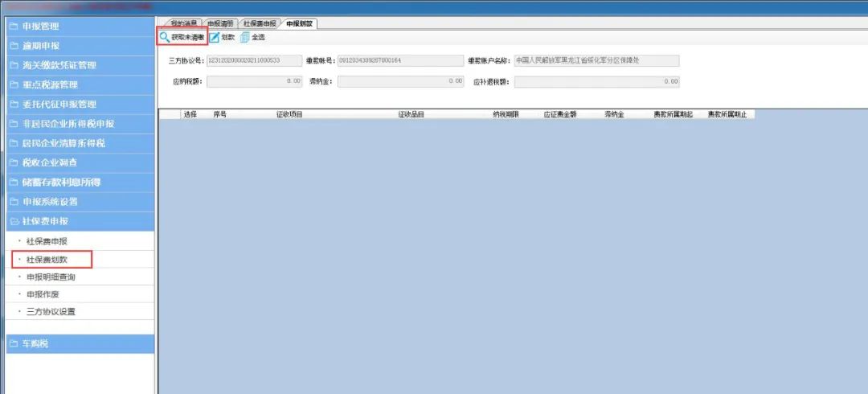Expand 居民企业清算所得税 in the sidebar
The width and height of the screenshot is (868, 394).
click(81, 143)
